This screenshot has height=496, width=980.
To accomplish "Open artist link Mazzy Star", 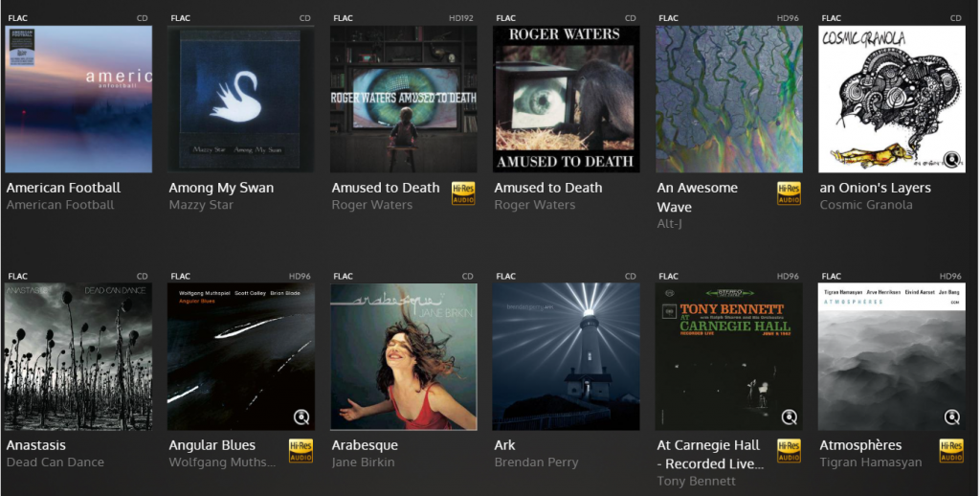I will [x=201, y=205].
